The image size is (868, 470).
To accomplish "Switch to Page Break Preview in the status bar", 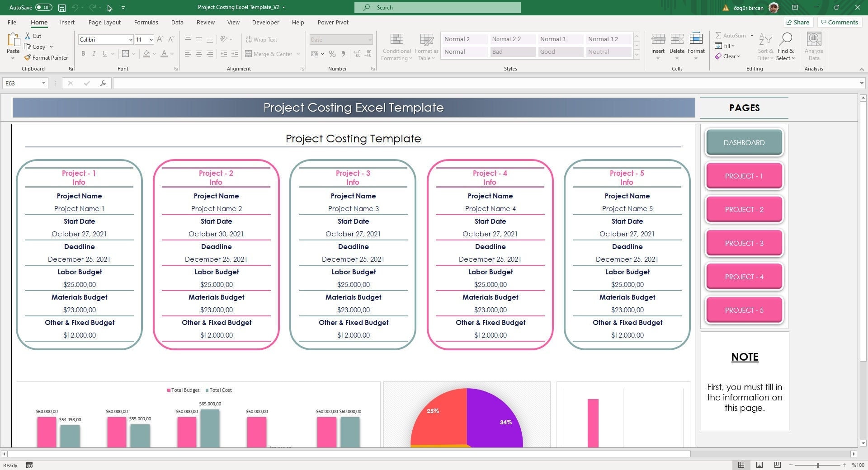I will tap(778, 465).
